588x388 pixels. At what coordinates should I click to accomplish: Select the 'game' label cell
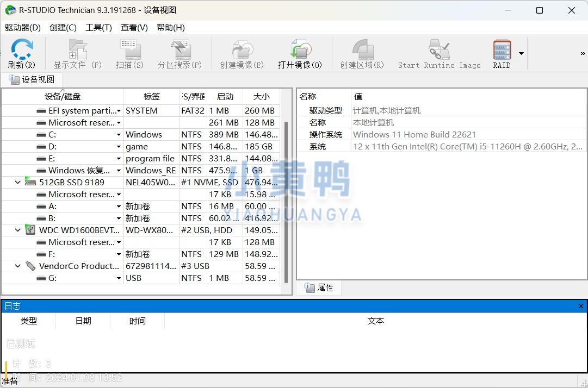pos(152,147)
